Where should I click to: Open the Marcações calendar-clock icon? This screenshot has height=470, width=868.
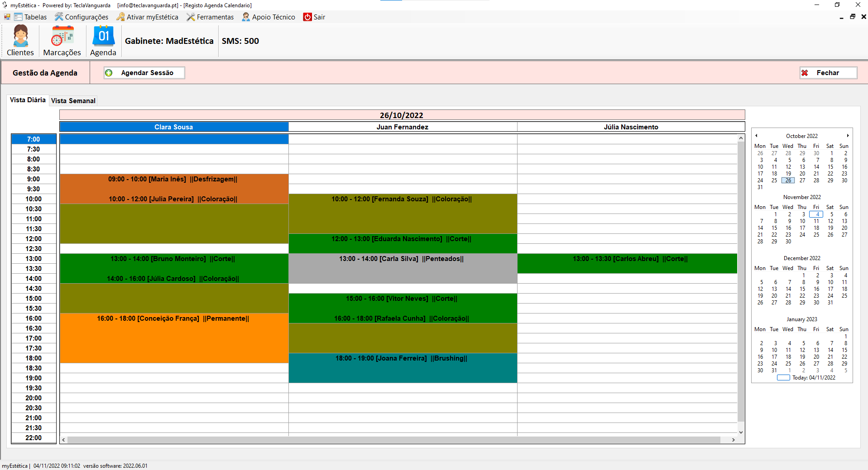pyautogui.click(x=62, y=36)
